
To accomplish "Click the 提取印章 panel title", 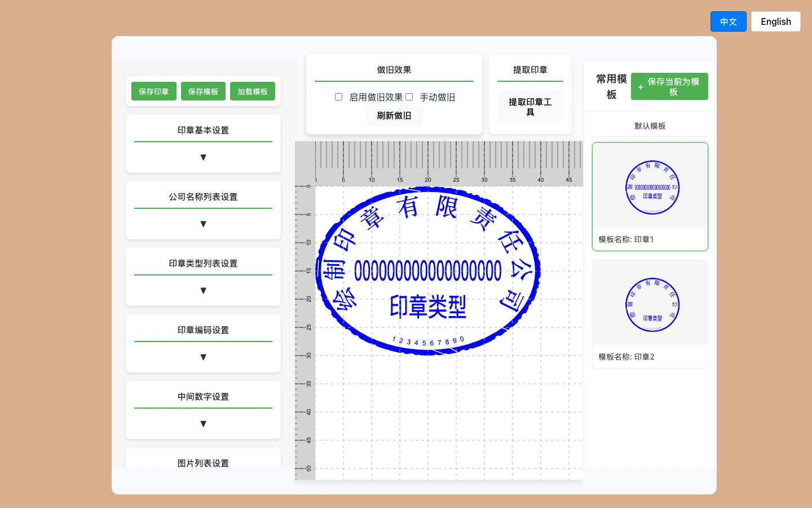I will coord(530,70).
